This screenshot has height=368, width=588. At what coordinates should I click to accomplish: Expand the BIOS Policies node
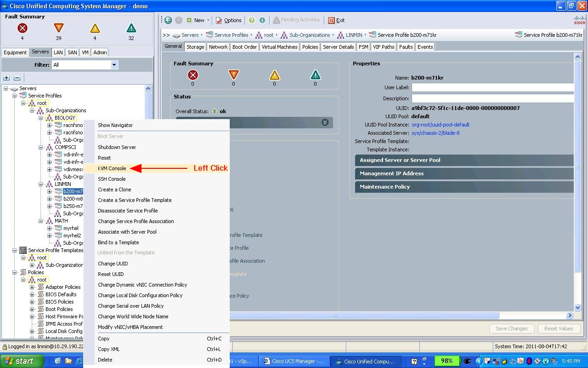pyautogui.click(x=32, y=302)
